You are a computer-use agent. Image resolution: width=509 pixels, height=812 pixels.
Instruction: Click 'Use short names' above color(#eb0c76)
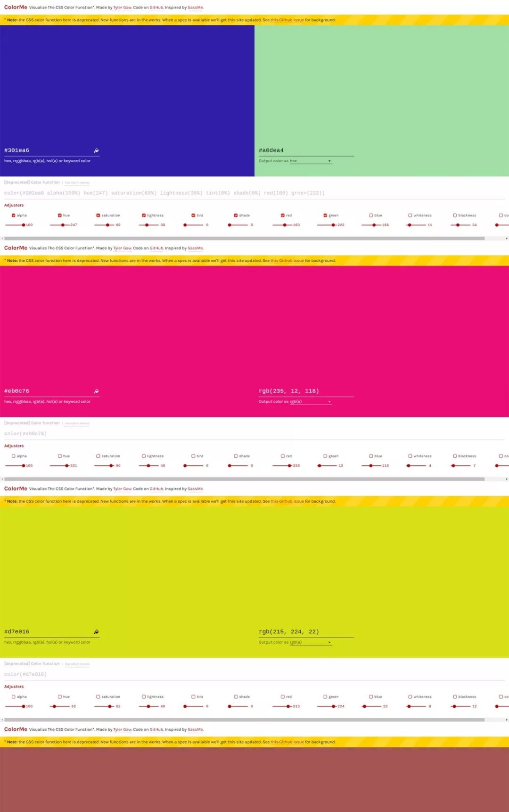[x=77, y=423]
